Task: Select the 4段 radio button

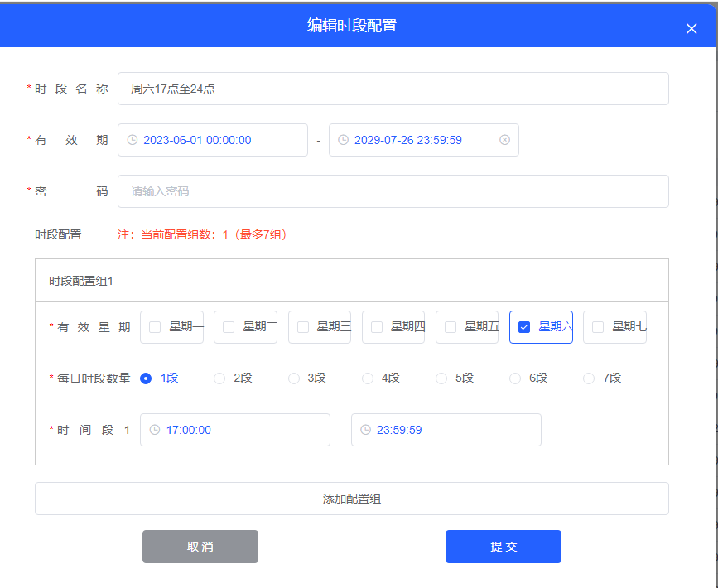Action: [x=368, y=378]
